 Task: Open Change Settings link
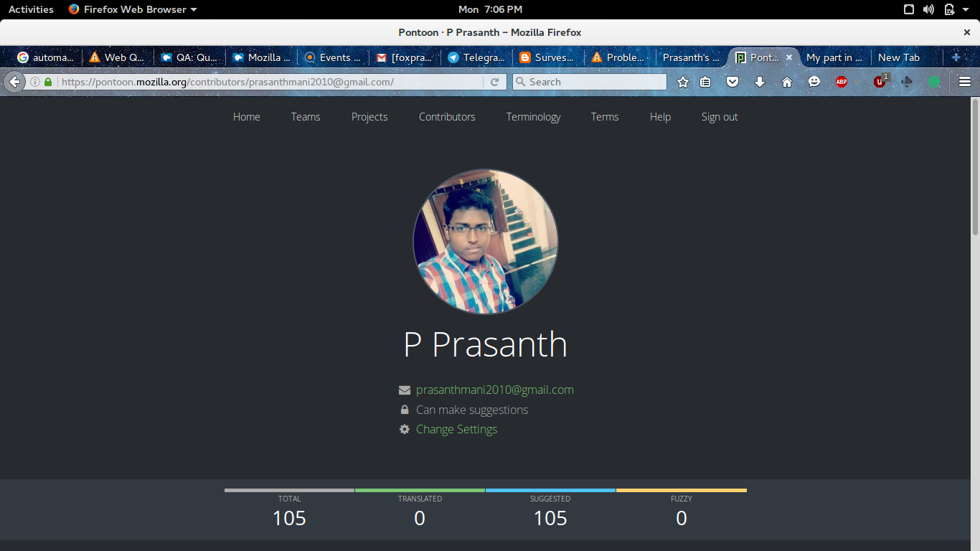[456, 429]
